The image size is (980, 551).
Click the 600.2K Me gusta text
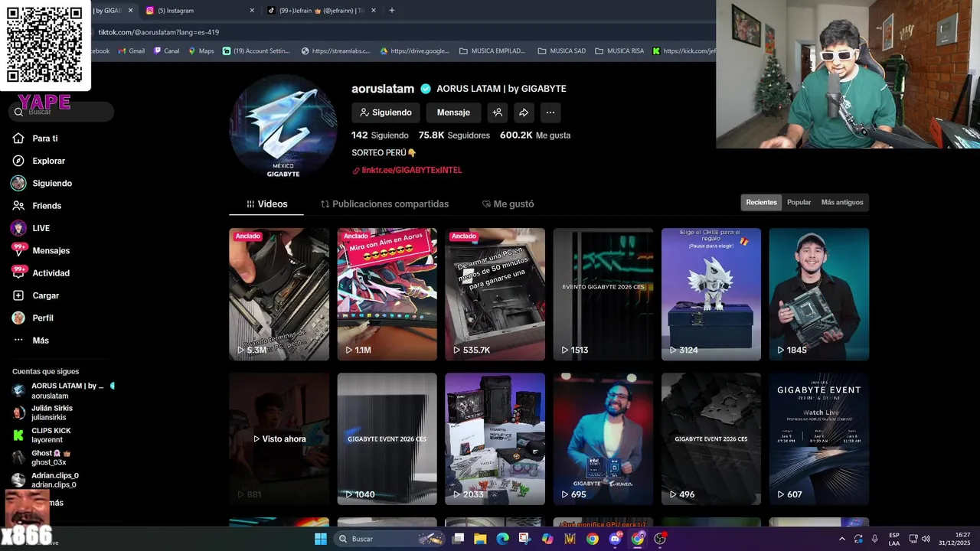535,135
